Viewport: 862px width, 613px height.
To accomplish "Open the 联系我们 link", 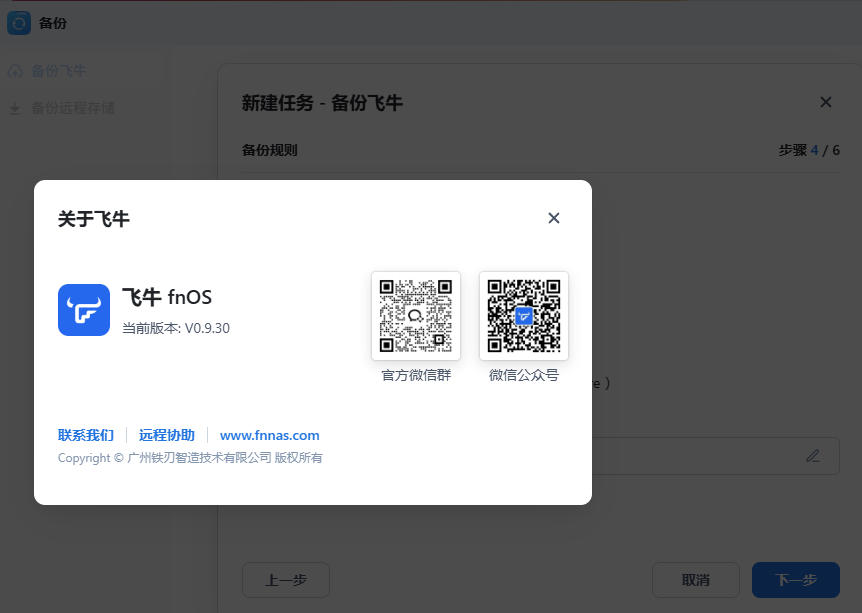I will 85,435.
